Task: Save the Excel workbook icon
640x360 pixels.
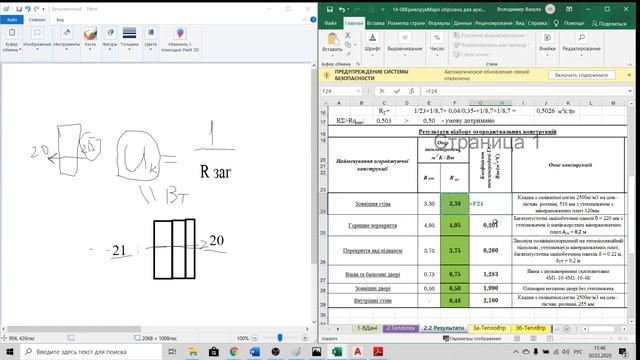Action: (x=329, y=9)
